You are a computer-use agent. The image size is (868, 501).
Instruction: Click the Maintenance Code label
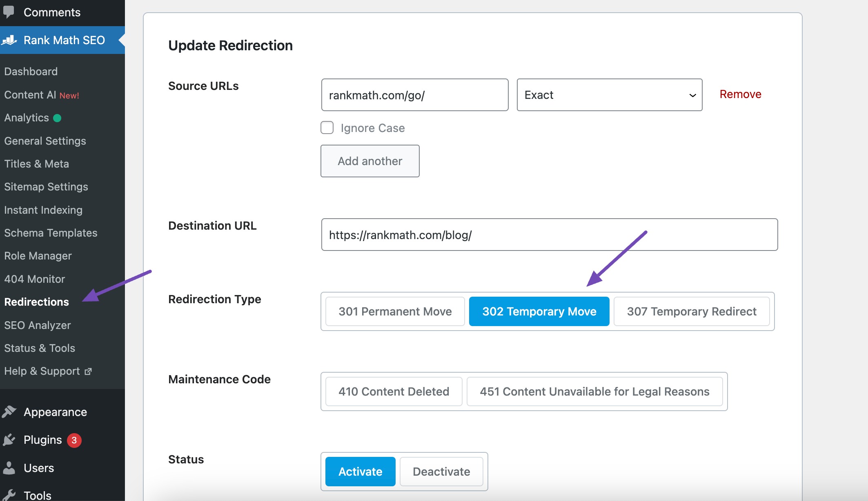click(x=219, y=379)
